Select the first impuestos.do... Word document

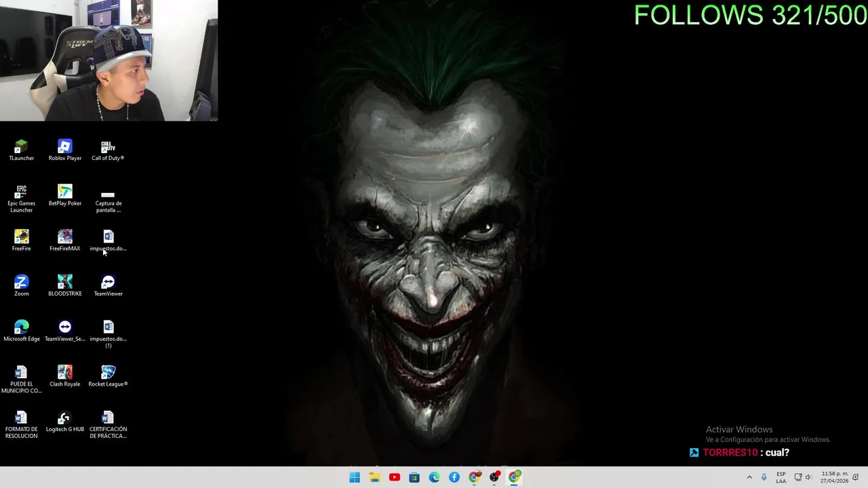tap(108, 241)
